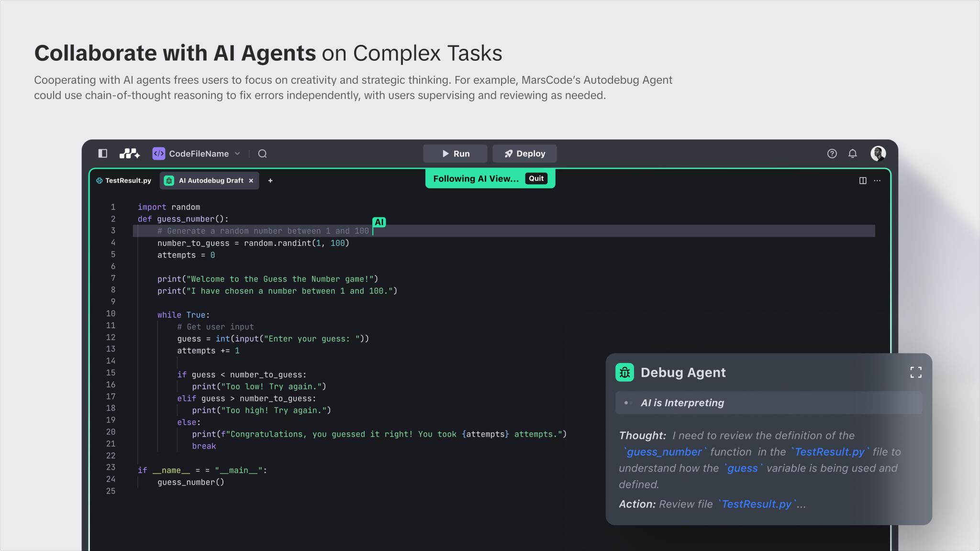The height and width of the screenshot is (551, 980).
Task: Expand the CodeFileName dropdown chevron
Action: pyautogui.click(x=237, y=154)
